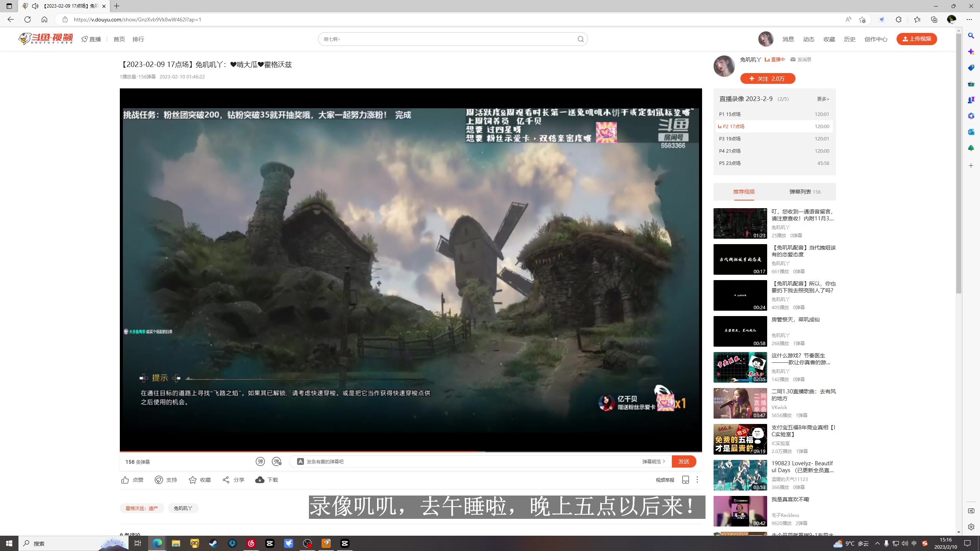Screen dimensions: 980x551
Task: Open File Explorer from the taskbar
Action: 176,543
